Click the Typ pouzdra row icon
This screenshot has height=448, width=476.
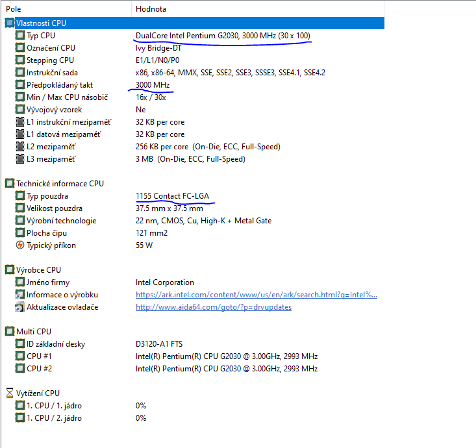point(20,196)
